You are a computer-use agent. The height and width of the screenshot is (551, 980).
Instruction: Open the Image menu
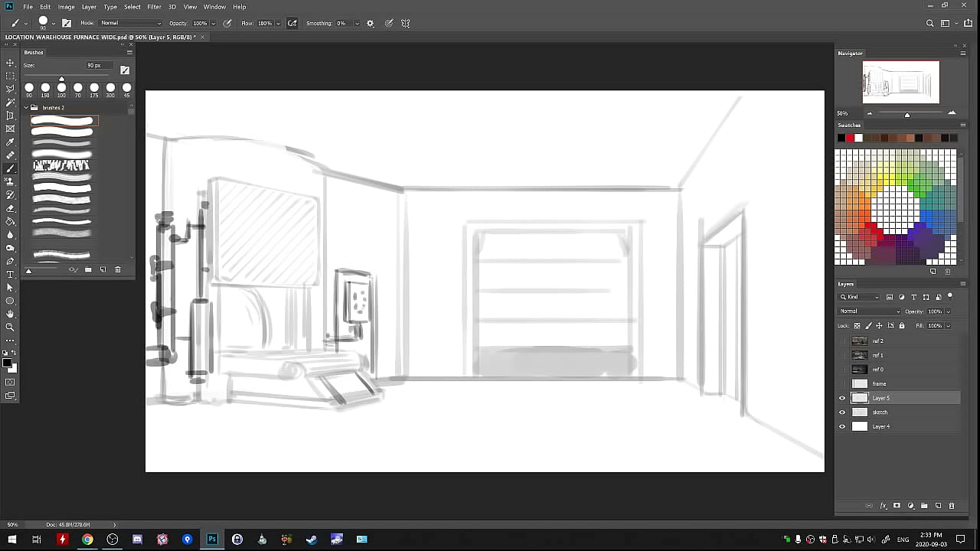(x=67, y=7)
